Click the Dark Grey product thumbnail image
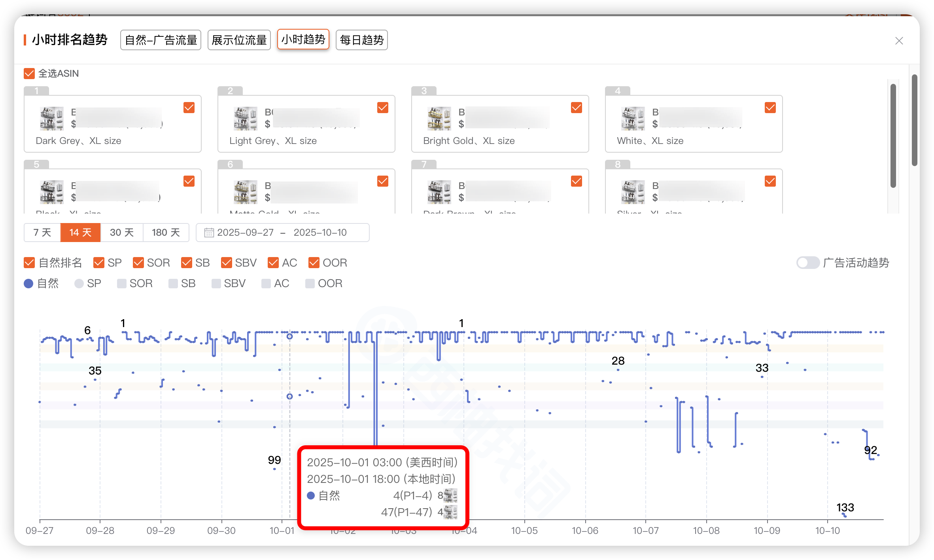Viewport: 934px width, 560px height. 51,118
